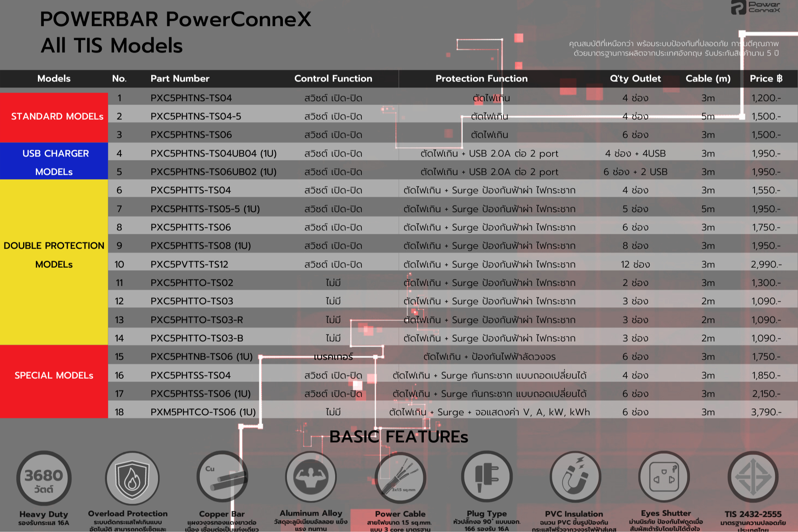Image resolution: width=798 pixels, height=532 pixels.
Task: Click the Power ConneX logo
Action: tap(755, 7)
